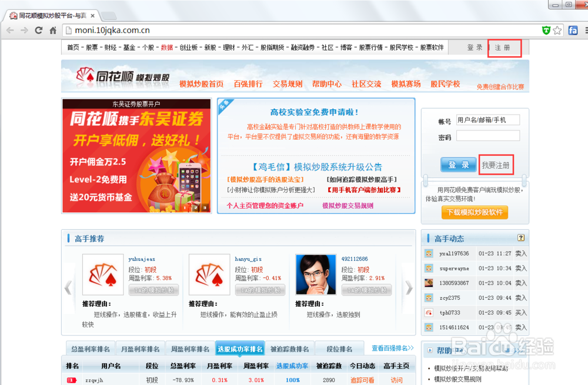
Task: Switch to the 周盈利率排名 tab
Action: coord(190,349)
